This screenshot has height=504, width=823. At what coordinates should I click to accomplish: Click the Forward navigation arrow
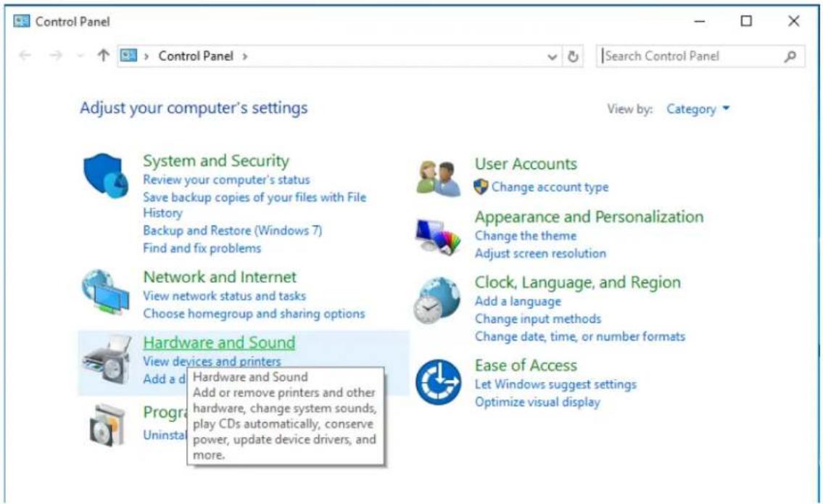[56, 56]
